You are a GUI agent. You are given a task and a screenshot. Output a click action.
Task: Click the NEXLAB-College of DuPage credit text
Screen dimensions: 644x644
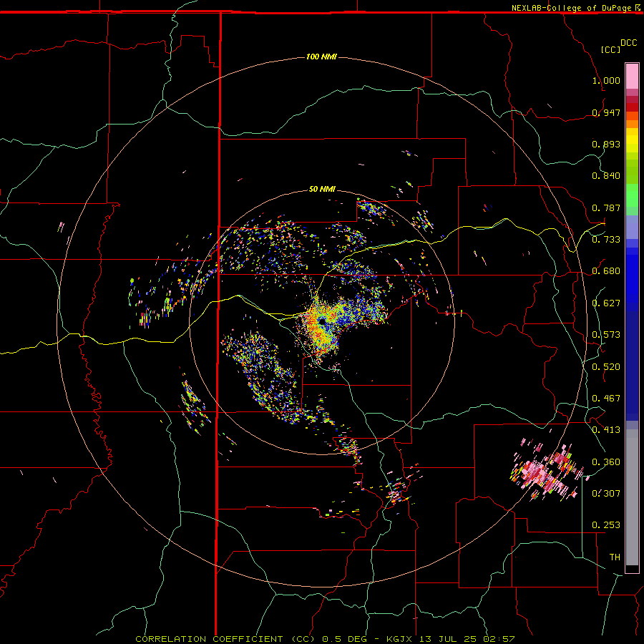571,8
